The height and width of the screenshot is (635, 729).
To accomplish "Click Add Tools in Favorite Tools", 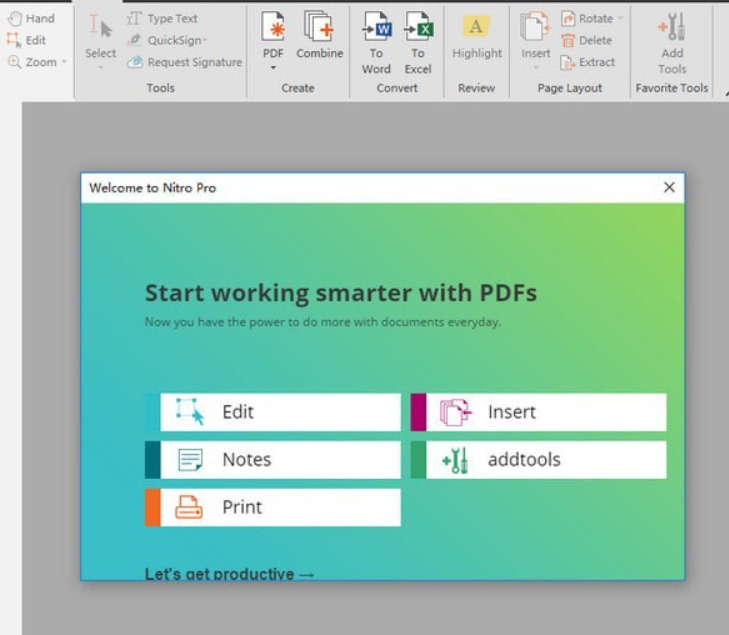I will (672, 43).
